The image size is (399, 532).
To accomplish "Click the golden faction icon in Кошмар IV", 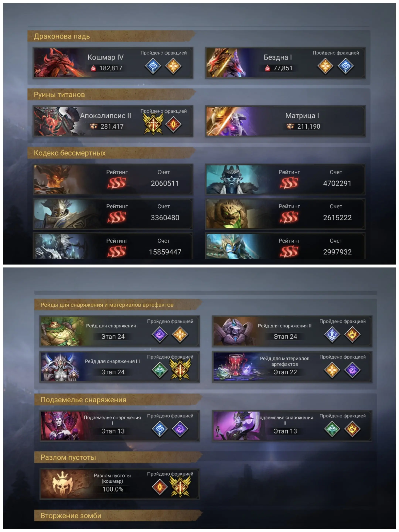I will (173, 66).
